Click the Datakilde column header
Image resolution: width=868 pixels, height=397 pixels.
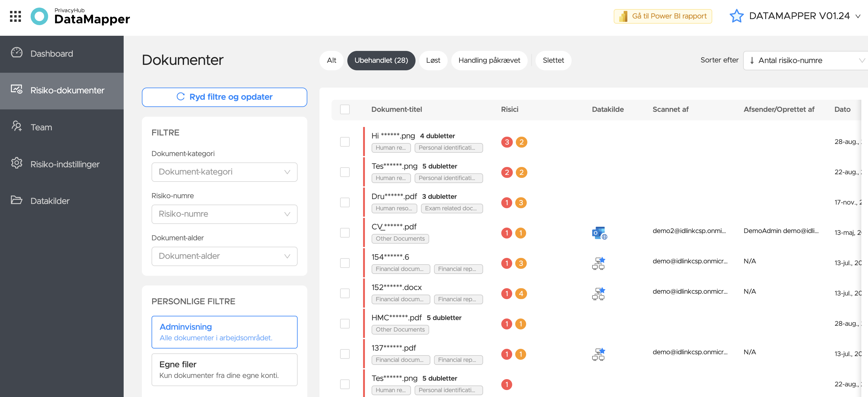point(608,109)
